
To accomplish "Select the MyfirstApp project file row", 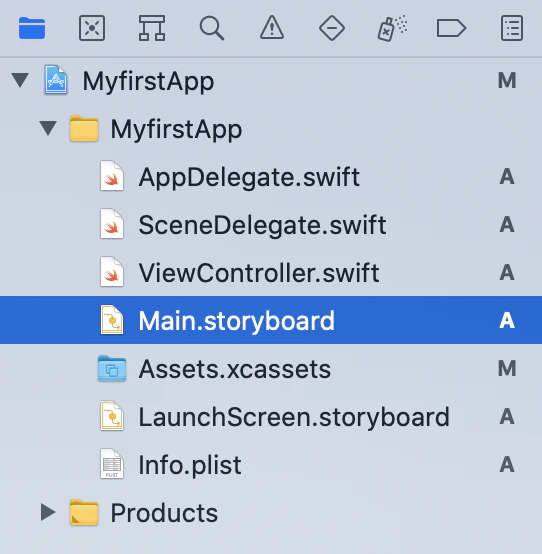I will pyautogui.click(x=271, y=81).
